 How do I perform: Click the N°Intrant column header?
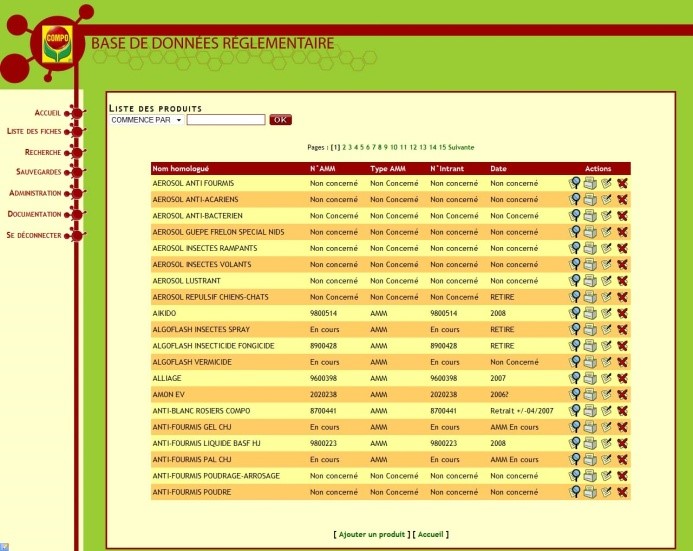(447, 168)
